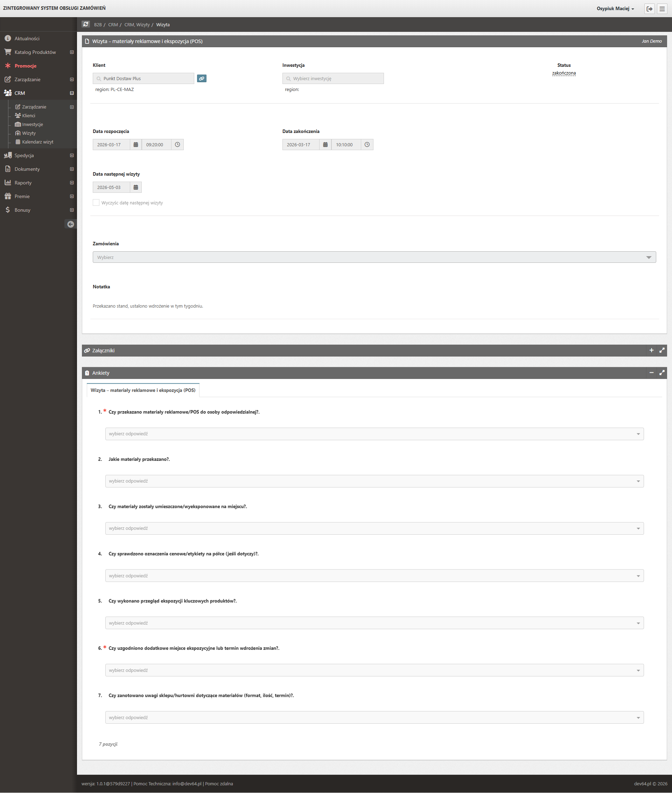Open calendar picker for Data rozpoczęcia
The width and height of the screenshot is (672, 793).
point(135,145)
